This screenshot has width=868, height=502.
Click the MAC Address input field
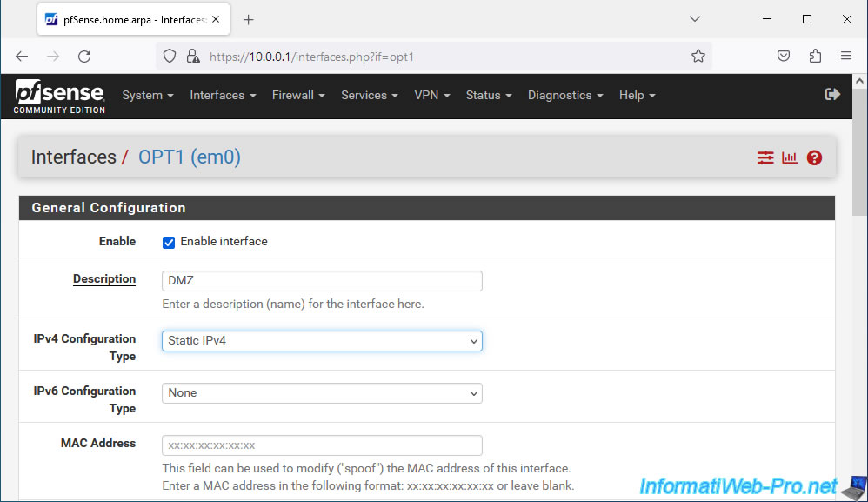click(x=322, y=445)
